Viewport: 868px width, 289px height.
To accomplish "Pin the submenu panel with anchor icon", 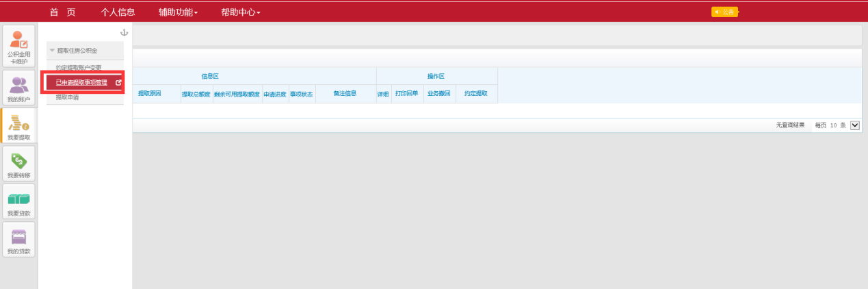I will tap(124, 33).
